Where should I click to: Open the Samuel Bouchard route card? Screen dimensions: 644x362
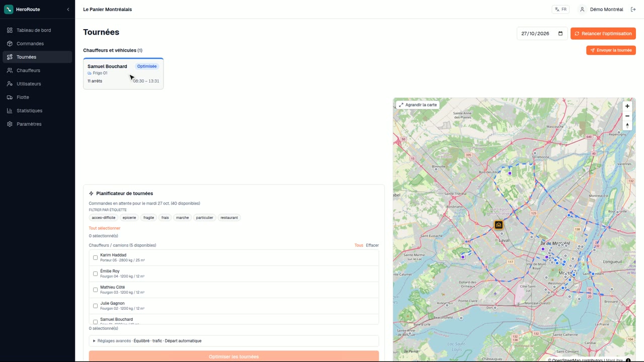[x=123, y=74]
